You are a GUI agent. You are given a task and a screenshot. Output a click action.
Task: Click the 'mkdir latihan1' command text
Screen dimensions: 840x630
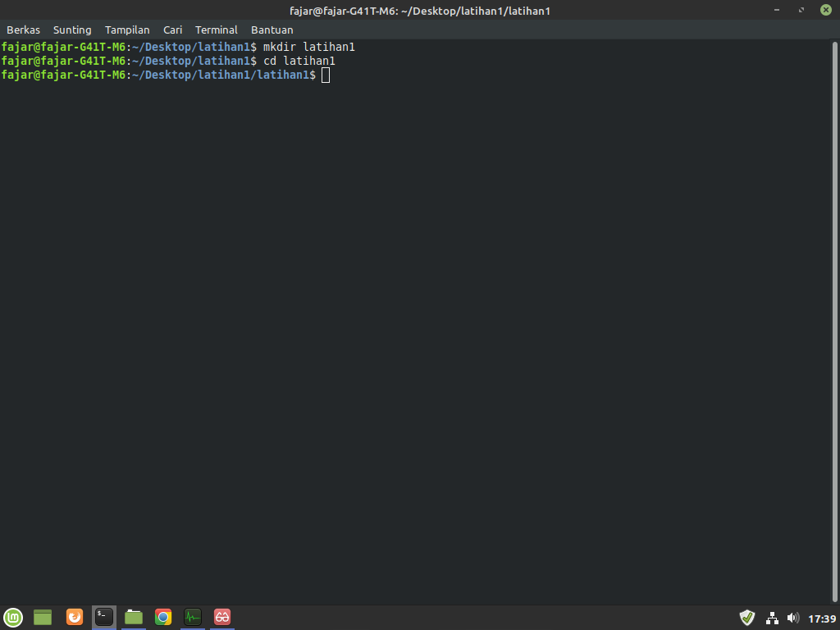[x=308, y=47]
